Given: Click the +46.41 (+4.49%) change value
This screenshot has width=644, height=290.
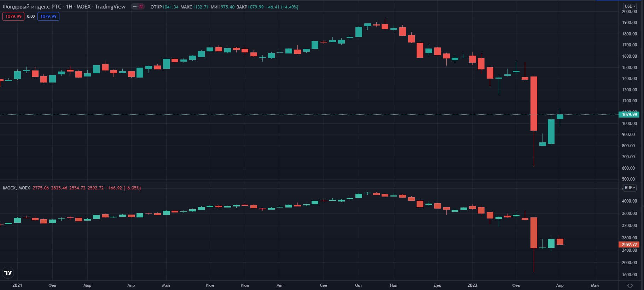Looking at the screenshot, I should click(x=282, y=7).
